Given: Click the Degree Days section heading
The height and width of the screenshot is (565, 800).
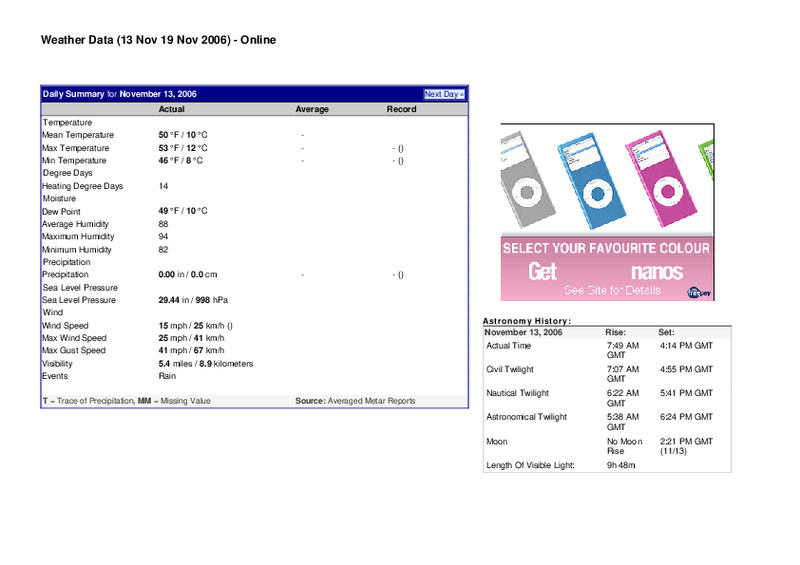Looking at the screenshot, I should pos(67,173).
